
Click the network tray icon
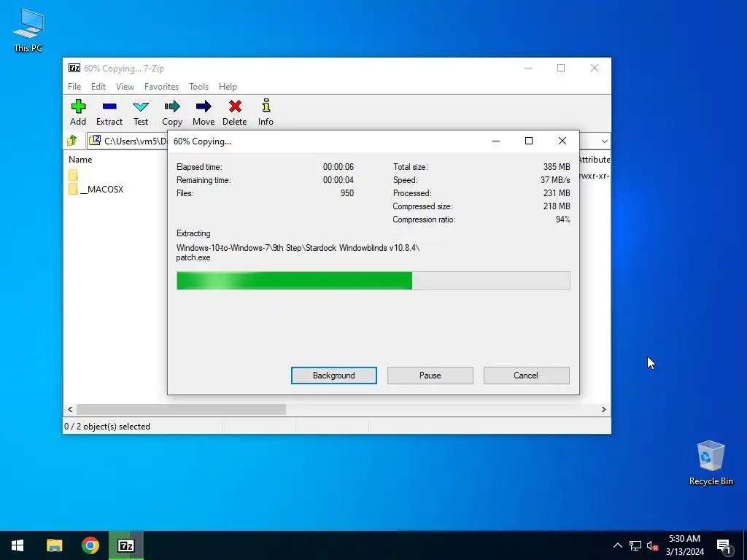[635, 545]
